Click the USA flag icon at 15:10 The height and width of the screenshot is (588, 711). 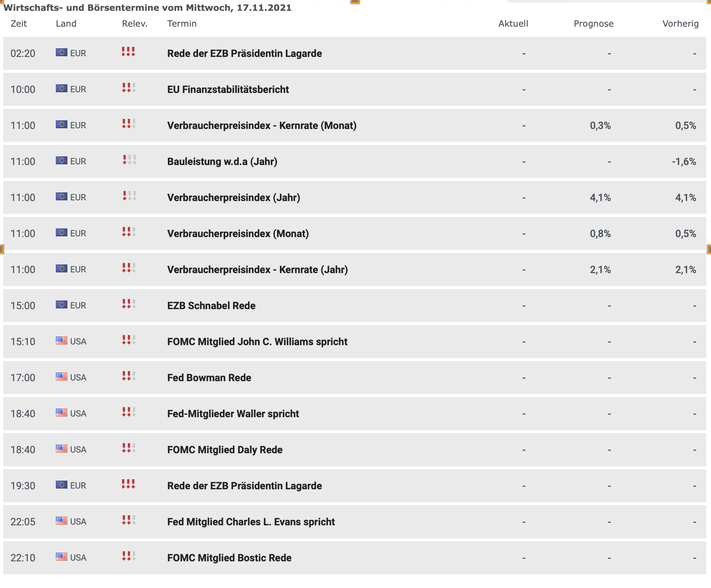(x=62, y=341)
